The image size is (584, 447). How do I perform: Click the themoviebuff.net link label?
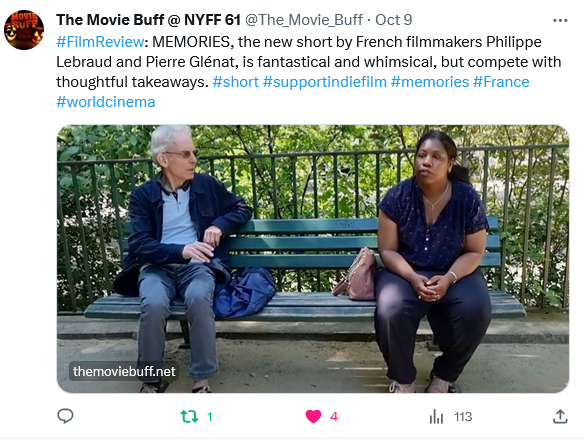coord(124,371)
